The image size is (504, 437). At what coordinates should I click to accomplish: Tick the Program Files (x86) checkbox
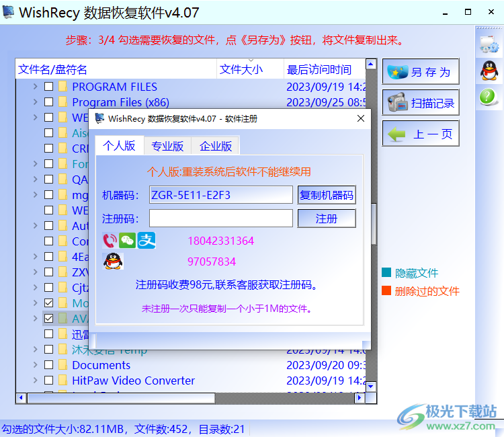48,102
